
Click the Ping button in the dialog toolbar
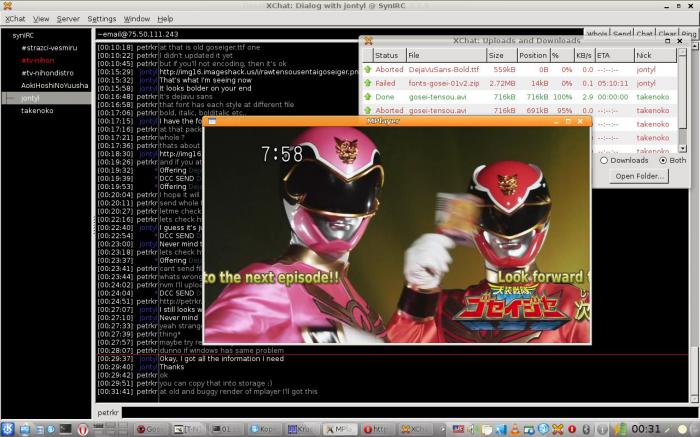click(688, 34)
